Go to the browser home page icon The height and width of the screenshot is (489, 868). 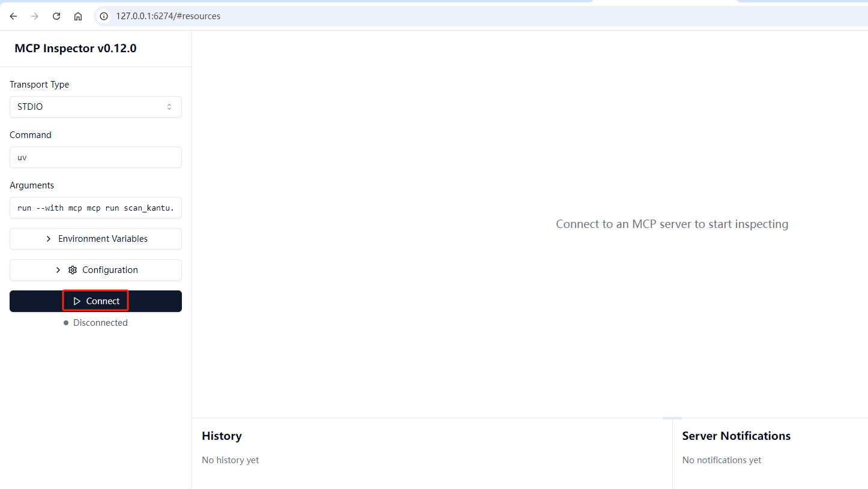(78, 16)
